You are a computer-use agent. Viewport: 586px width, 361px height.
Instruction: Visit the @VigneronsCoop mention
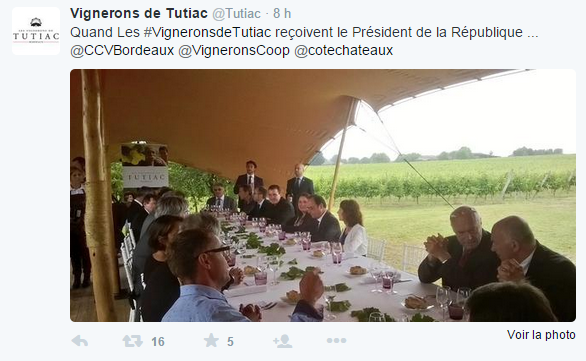point(234,50)
